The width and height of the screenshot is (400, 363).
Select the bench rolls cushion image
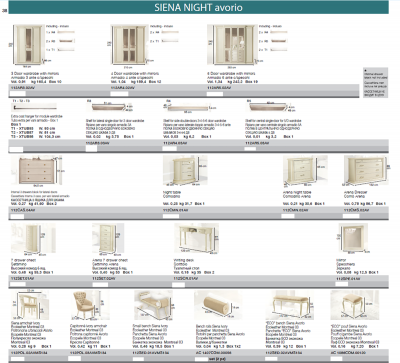tap(218, 305)
